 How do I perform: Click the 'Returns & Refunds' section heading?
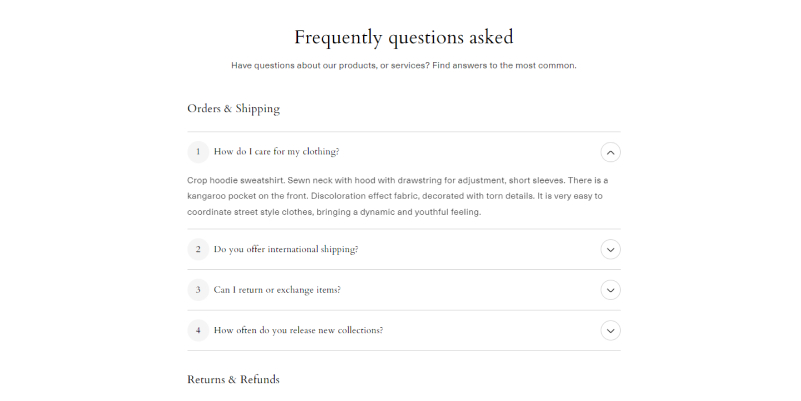[233, 380]
